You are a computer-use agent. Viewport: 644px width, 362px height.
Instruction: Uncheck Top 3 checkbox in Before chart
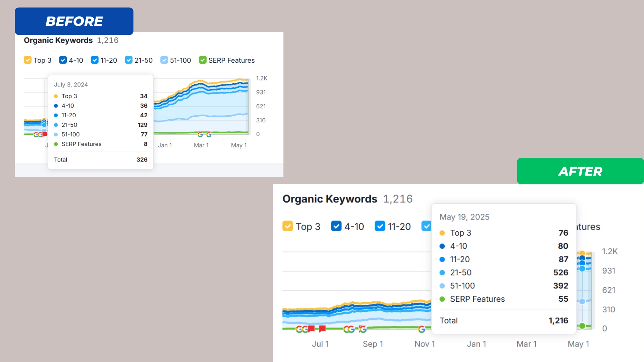click(28, 60)
